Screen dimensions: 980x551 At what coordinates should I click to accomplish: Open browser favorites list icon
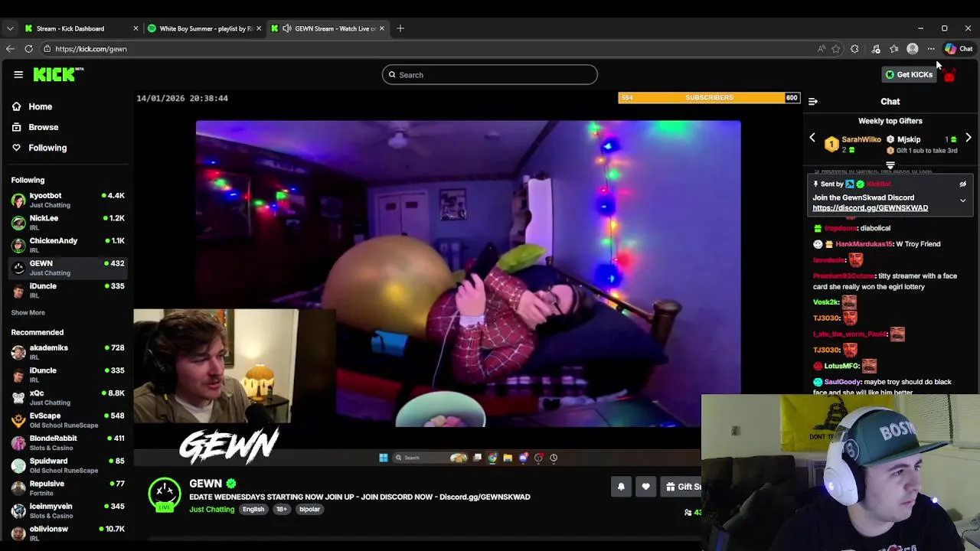click(x=893, y=49)
